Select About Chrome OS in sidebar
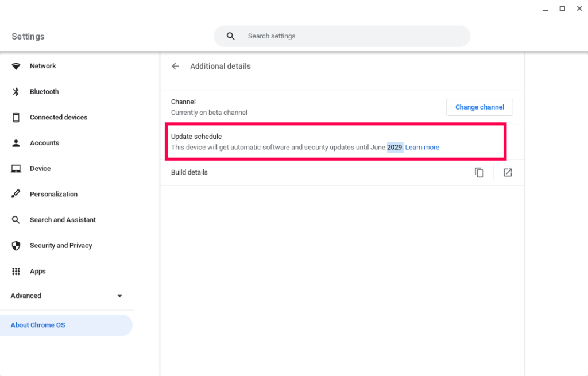This screenshot has width=588, height=376. (66, 325)
